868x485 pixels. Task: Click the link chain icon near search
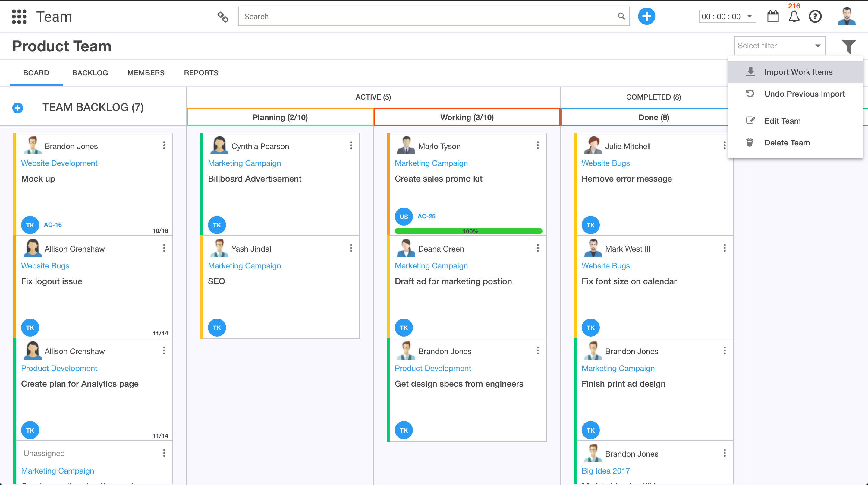click(223, 17)
